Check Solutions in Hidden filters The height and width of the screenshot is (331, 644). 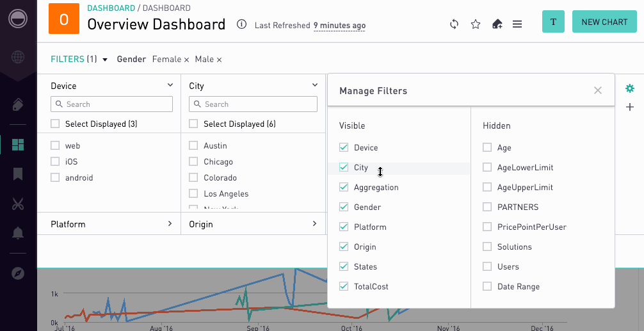(487, 246)
